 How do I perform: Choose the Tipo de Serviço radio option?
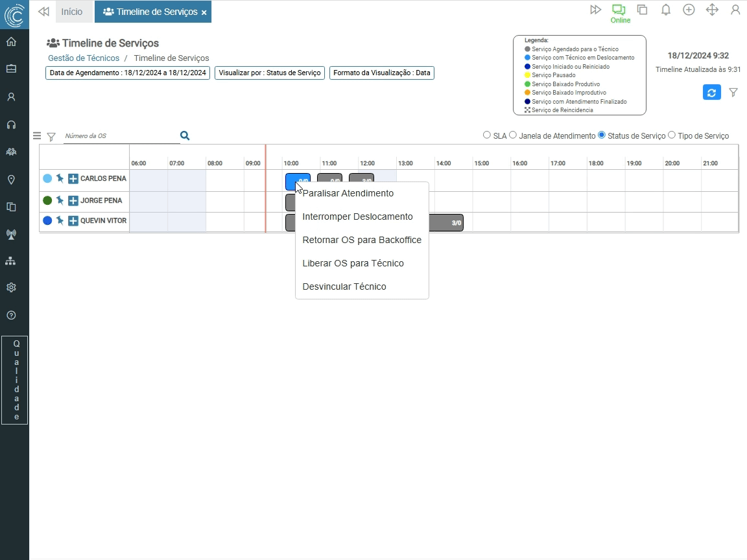[672, 135]
